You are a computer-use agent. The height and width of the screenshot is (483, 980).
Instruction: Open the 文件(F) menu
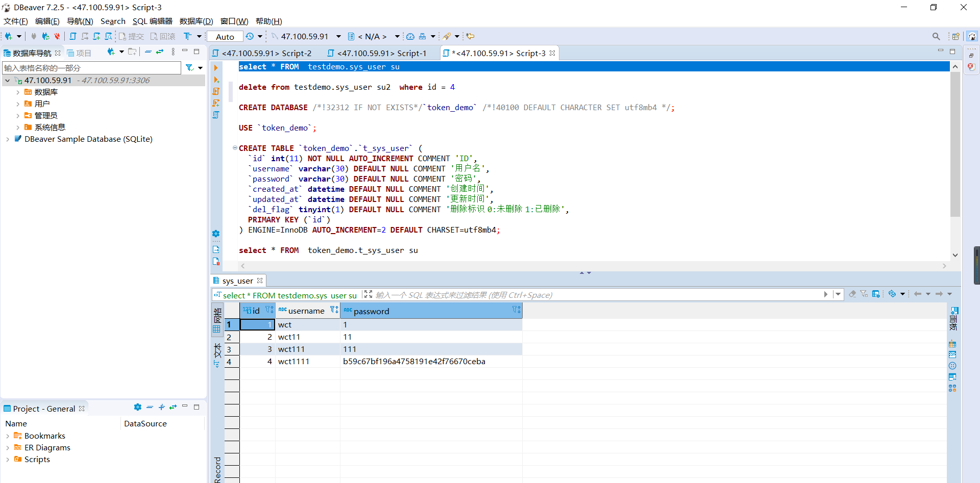tap(16, 21)
